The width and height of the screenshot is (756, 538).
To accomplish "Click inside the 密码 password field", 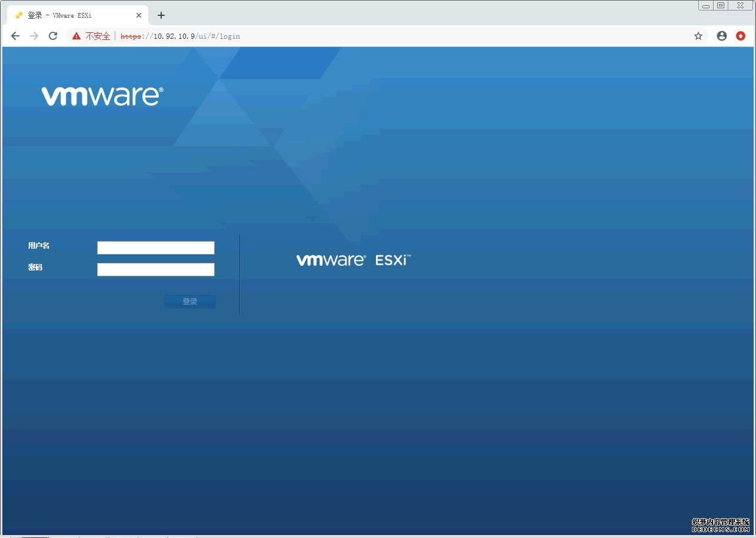I will 155,269.
